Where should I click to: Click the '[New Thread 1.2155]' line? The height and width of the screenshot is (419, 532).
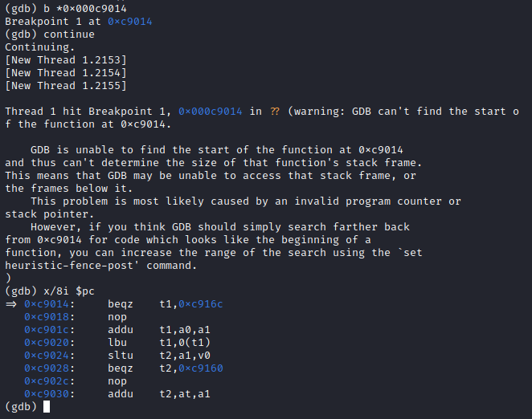pyautogui.click(x=66, y=86)
